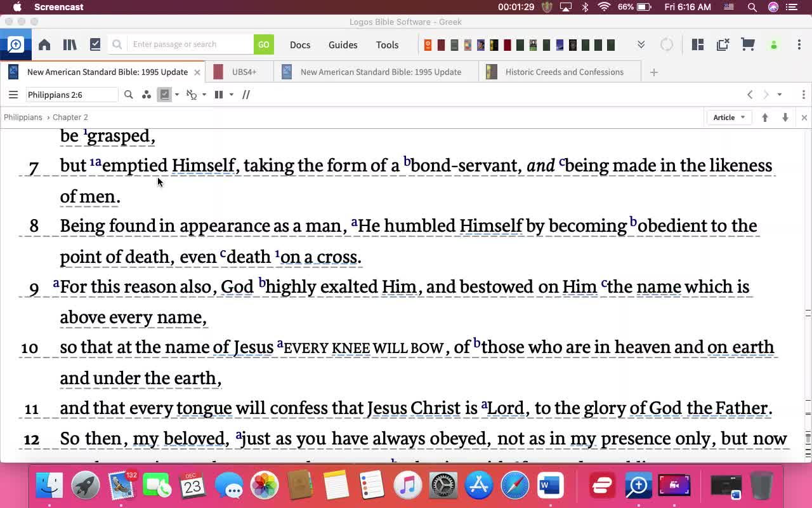Image resolution: width=812 pixels, height=508 pixels.
Task: Open the Tools menu
Action: [x=387, y=45]
